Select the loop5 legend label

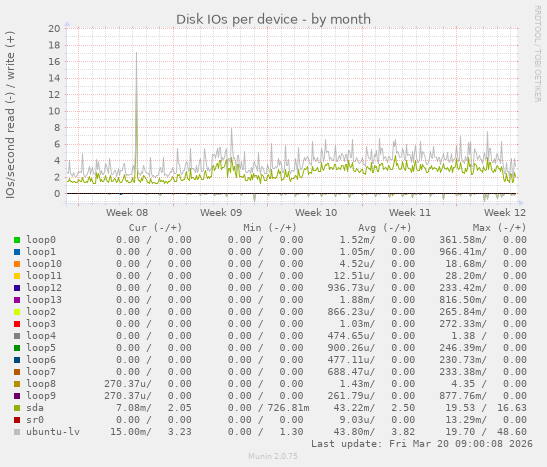pos(41,348)
